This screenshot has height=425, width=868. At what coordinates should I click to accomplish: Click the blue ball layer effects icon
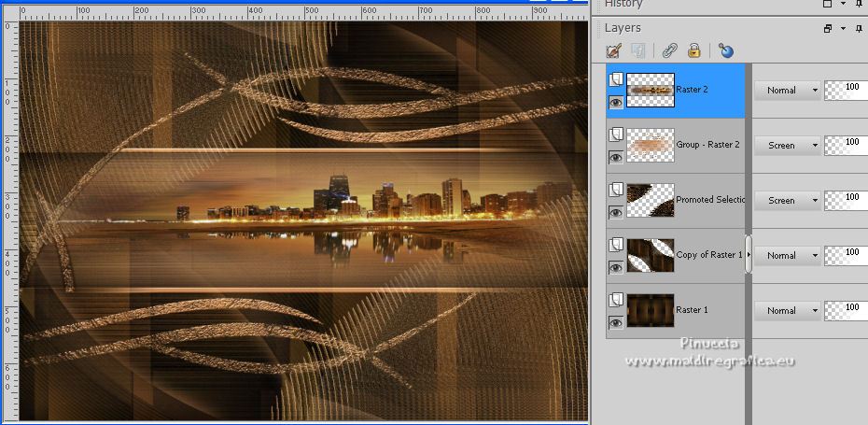(726, 51)
